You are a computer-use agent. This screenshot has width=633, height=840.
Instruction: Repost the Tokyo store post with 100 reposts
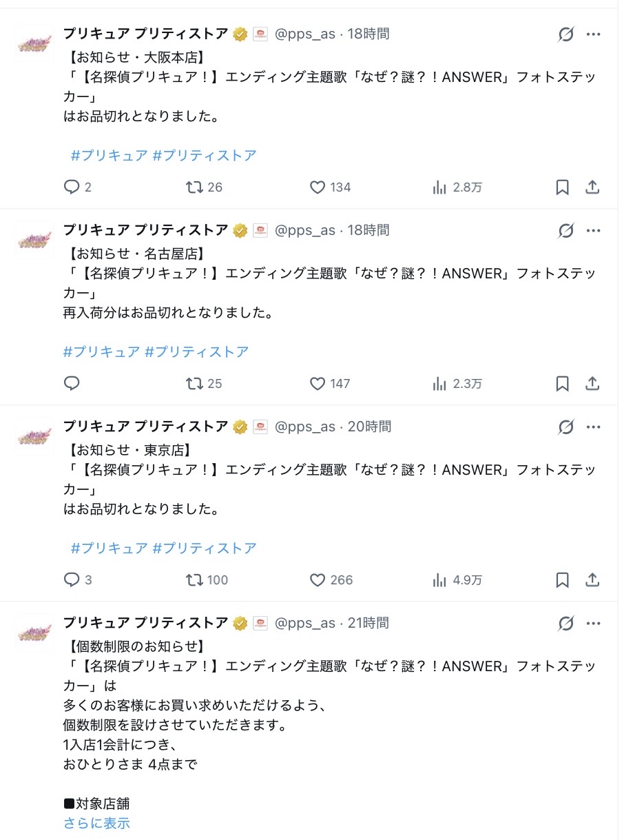(x=196, y=580)
